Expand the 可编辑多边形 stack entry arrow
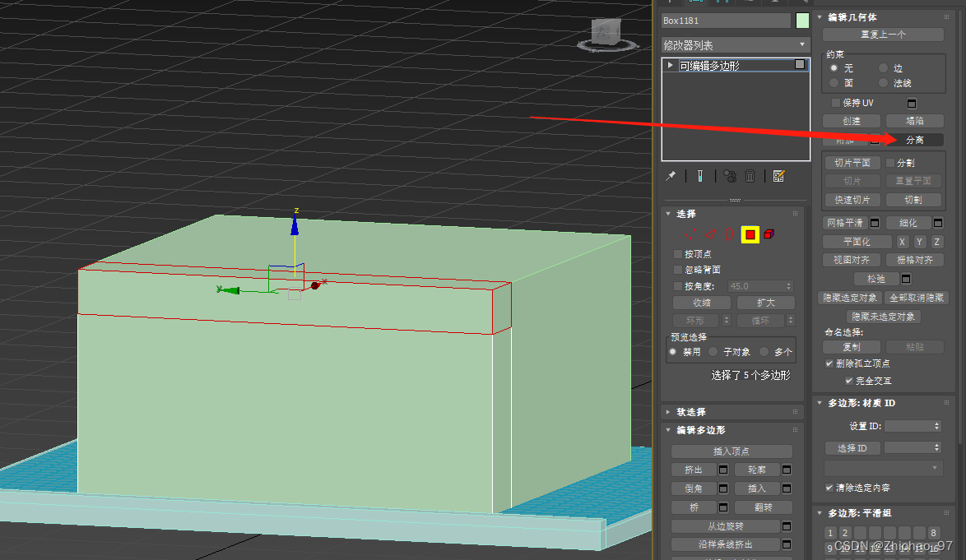Screen dimensions: 966x560 click(x=671, y=65)
